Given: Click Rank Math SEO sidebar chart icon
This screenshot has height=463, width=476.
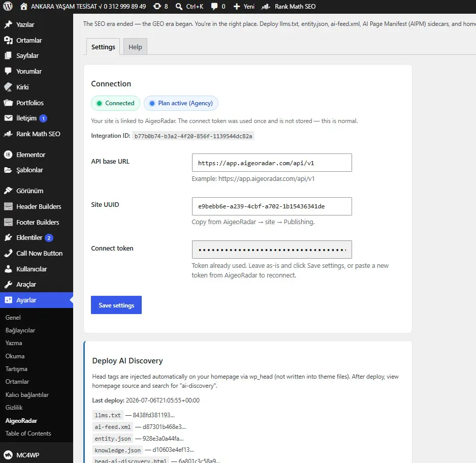Looking at the screenshot, I should coord(8,134).
